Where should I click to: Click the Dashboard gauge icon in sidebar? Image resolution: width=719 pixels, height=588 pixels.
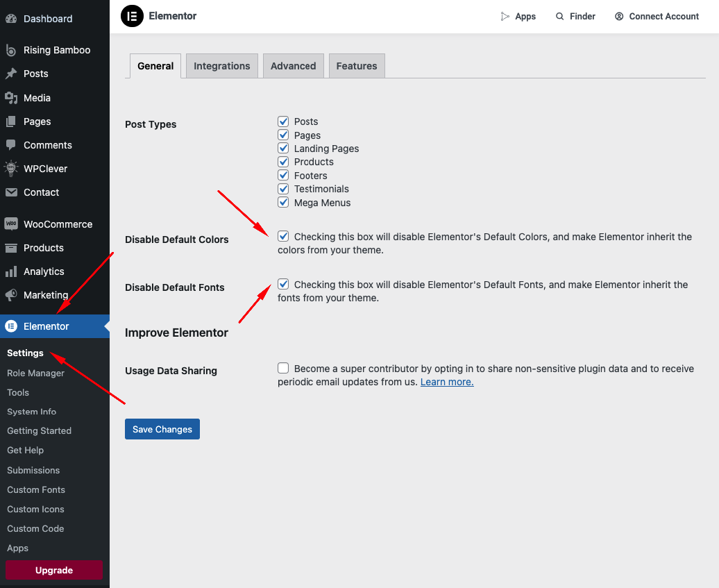click(11, 19)
